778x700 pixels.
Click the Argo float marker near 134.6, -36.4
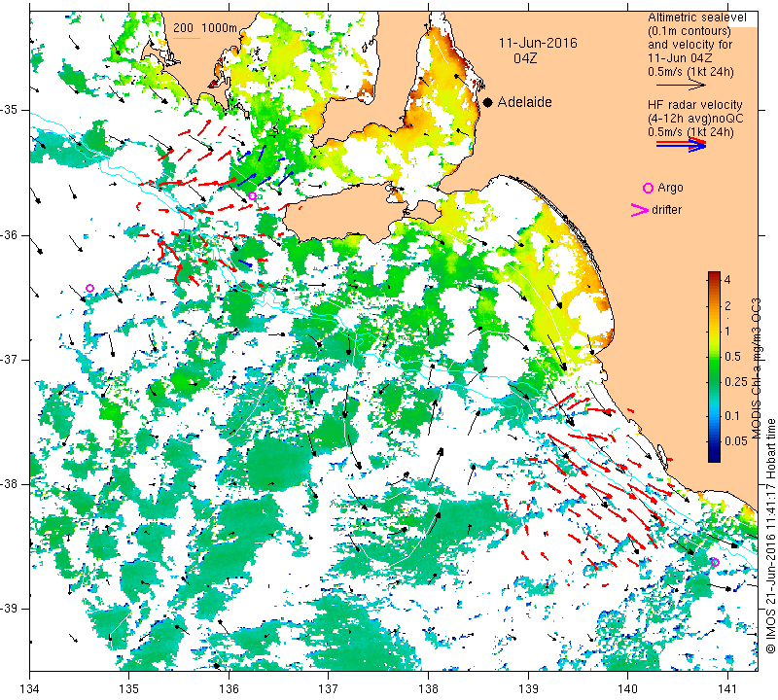coord(89,288)
